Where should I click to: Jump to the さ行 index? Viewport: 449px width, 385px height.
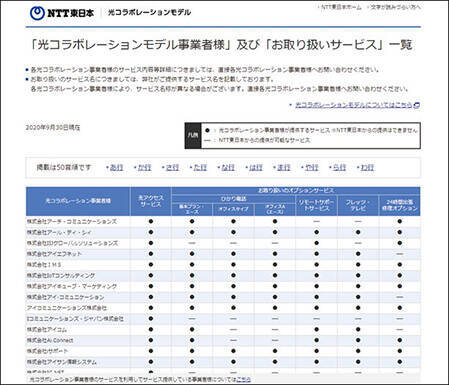pyautogui.click(x=172, y=167)
